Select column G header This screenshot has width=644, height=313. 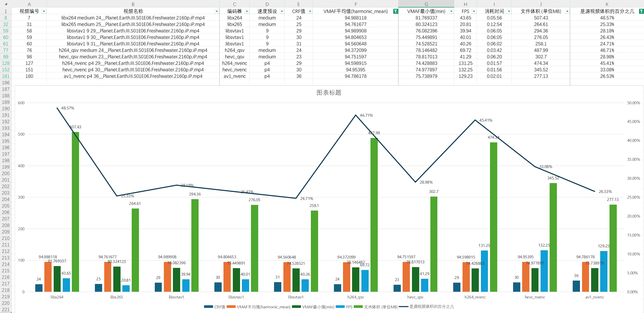pyautogui.click(x=426, y=4)
